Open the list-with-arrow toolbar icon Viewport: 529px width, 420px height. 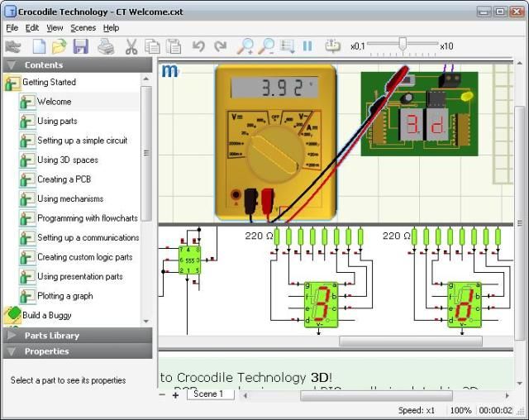pos(288,46)
